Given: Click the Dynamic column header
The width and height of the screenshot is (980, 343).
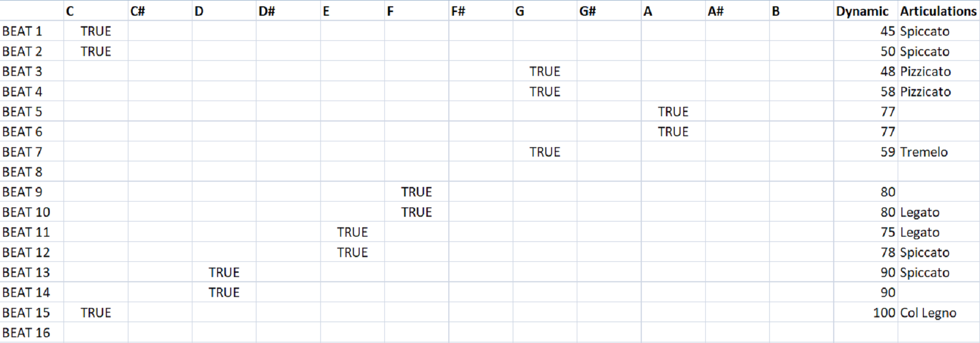Looking at the screenshot, I should tap(862, 12).
